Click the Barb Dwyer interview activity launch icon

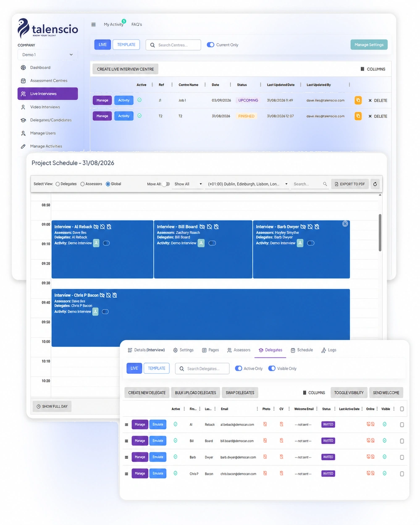point(300,243)
